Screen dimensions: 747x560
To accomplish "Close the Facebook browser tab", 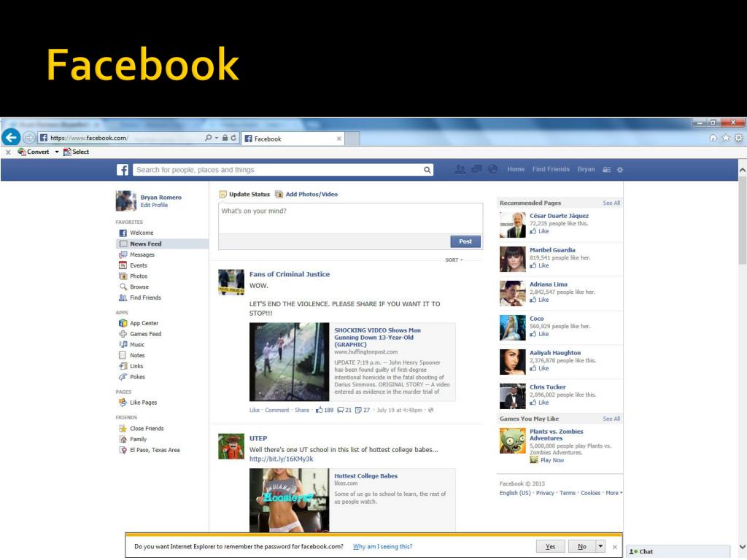I will click(339, 139).
